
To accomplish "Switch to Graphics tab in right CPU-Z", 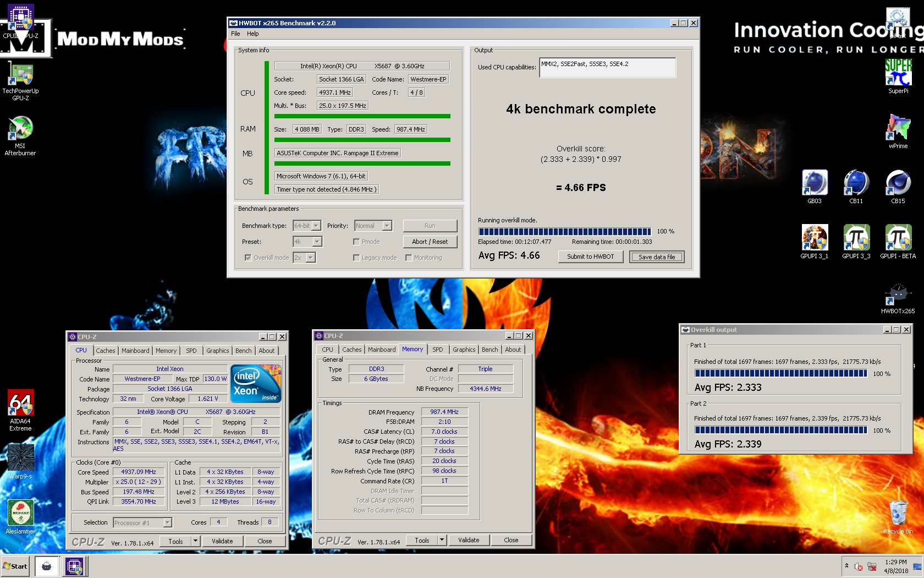I will pyautogui.click(x=464, y=350).
